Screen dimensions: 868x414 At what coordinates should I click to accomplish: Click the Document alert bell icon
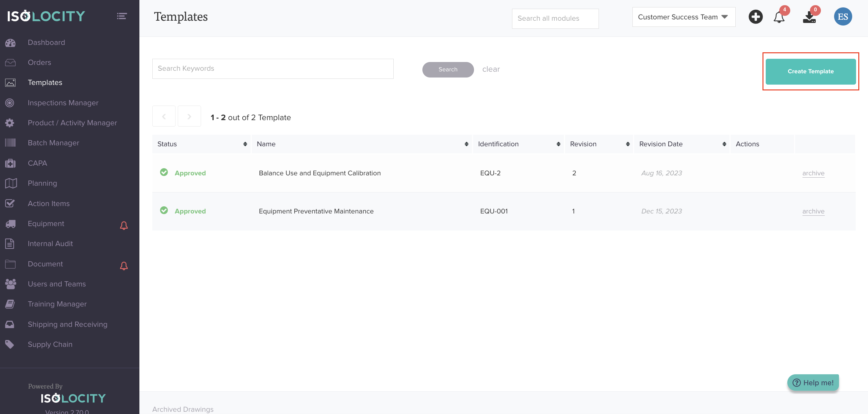[124, 266]
